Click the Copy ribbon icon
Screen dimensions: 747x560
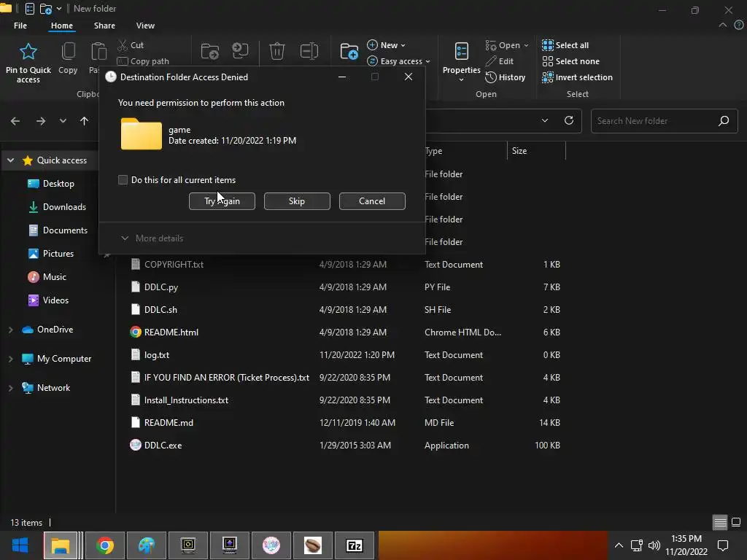click(68, 52)
